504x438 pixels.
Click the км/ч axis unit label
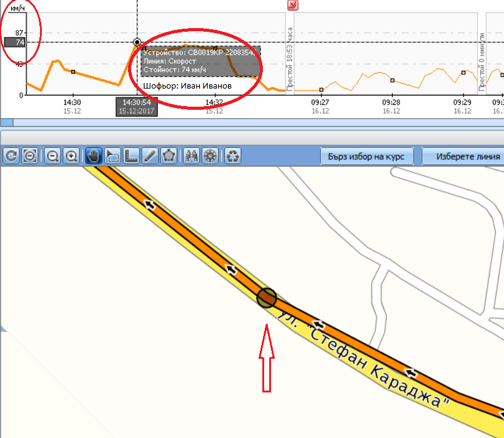(x=17, y=8)
